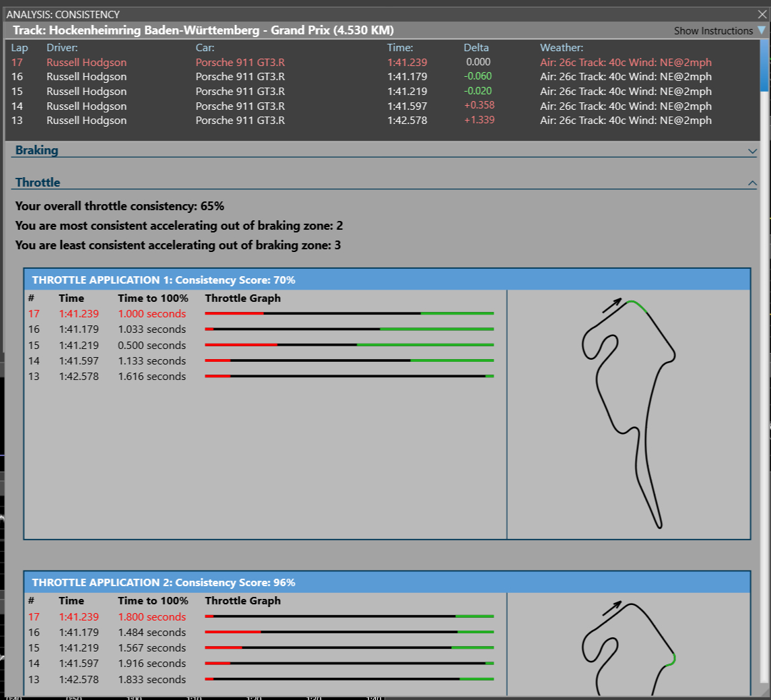Screen dimensions: 771x700
Task: Click the 1.616 seconds value
Action: (x=152, y=377)
